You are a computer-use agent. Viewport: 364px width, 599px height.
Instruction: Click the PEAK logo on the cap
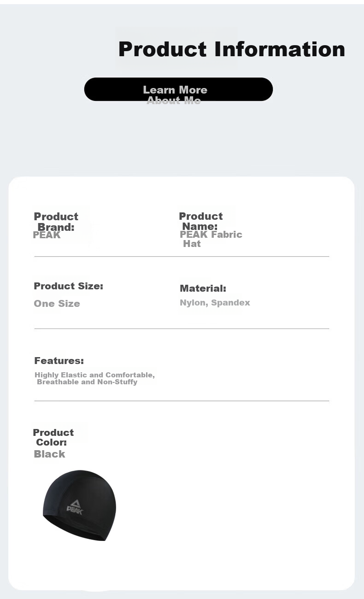(75, 507)
